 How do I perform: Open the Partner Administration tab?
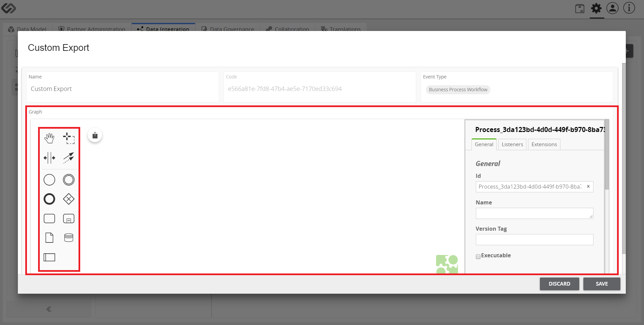pyautogui.click(x=92, y=28)
